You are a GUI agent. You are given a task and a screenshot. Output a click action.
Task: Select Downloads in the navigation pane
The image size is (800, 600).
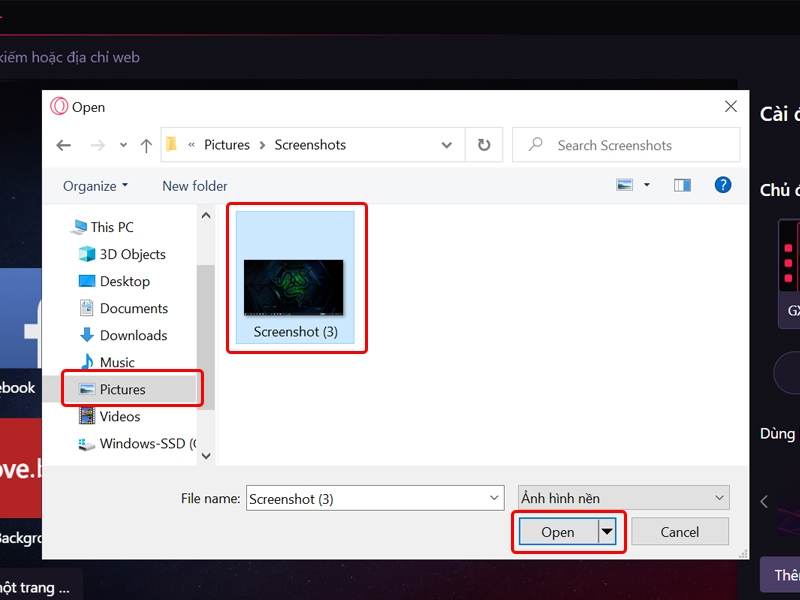(123, 335)
